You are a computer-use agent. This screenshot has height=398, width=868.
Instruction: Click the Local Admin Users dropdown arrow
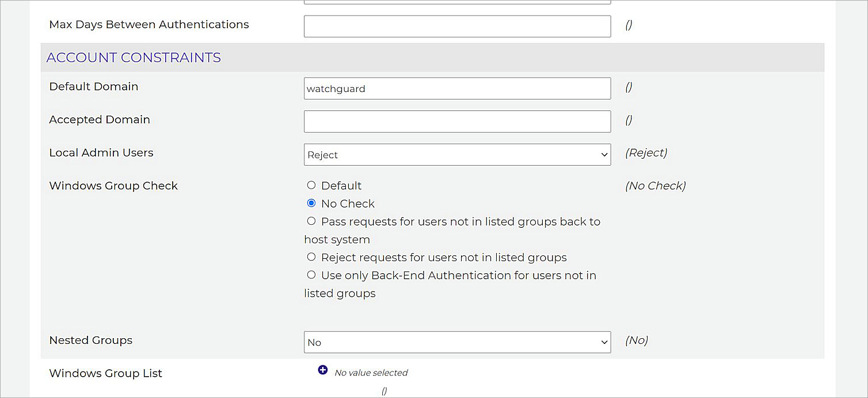pos(604,154)
